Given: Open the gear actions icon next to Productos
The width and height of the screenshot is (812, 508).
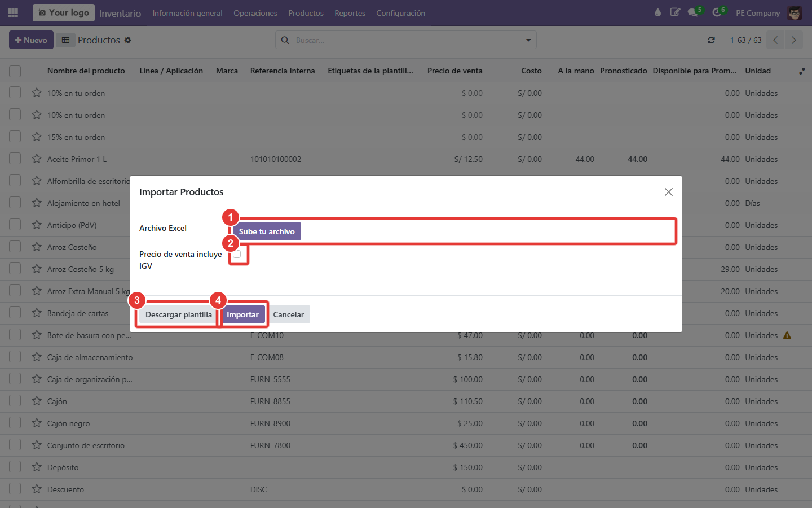Looking at the screenshot, I should pyautogui.click(x=128, y=40).
